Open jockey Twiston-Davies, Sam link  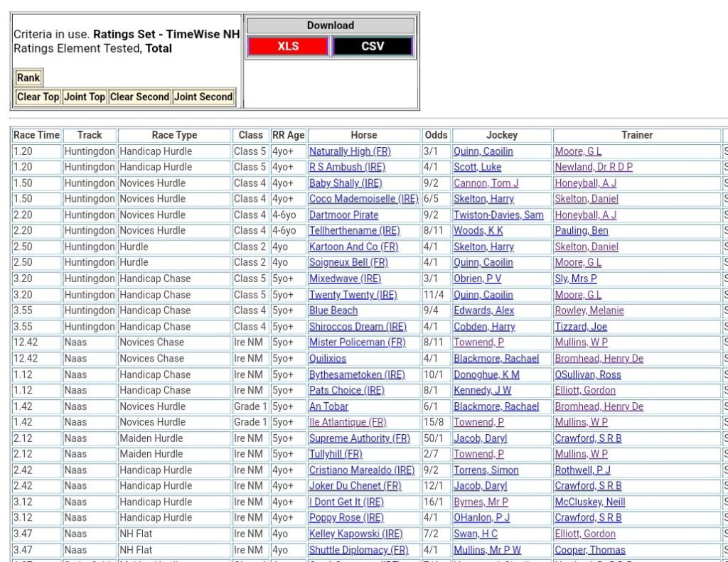tap(498, 215)
